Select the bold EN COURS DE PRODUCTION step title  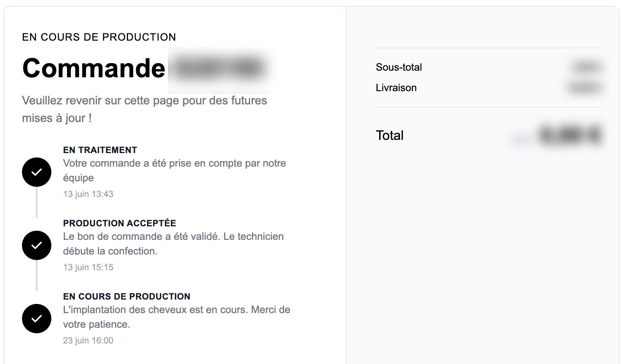(126, 297)
